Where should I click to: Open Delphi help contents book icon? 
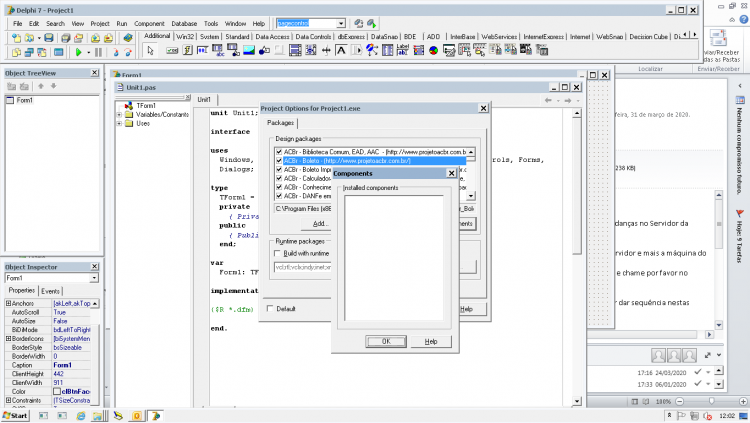coord(128,38)
